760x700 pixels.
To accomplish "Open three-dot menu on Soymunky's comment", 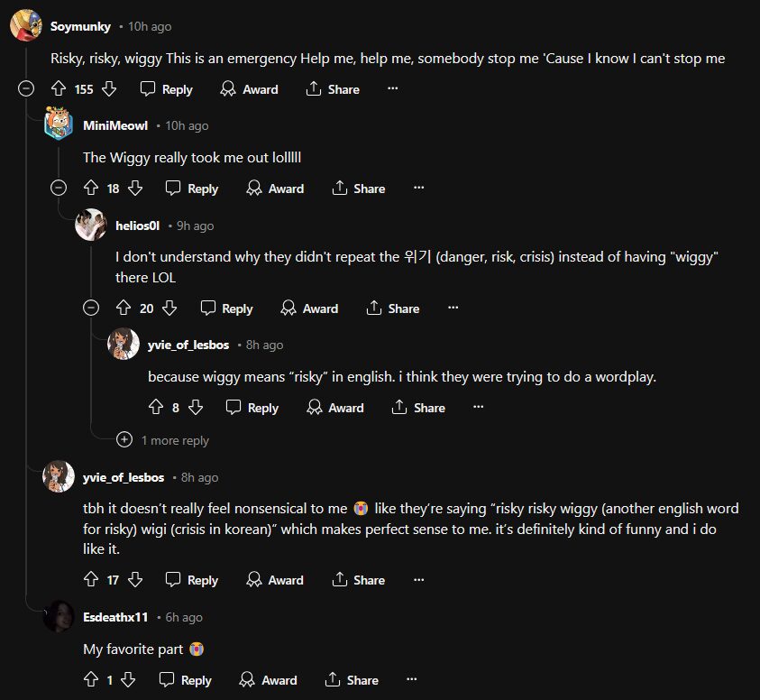I will coord(392,89).
